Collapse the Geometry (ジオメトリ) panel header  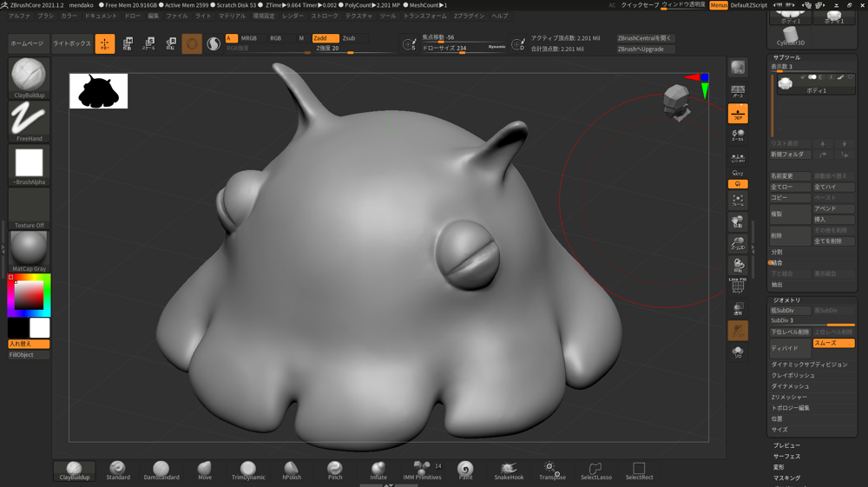(786, 300)
